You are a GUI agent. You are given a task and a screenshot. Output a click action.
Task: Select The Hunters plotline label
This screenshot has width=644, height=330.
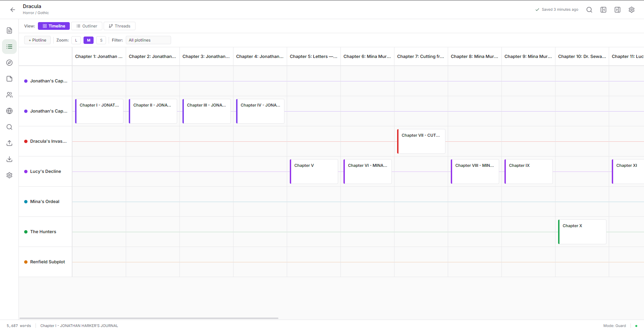pyautogui.click(x=43, y=232)
